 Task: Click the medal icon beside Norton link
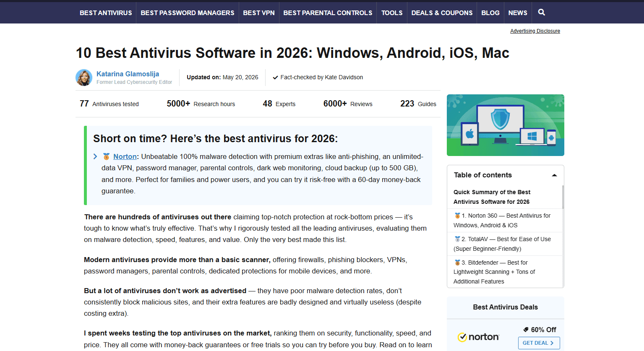pyautogui.click(x=106, y=156)
